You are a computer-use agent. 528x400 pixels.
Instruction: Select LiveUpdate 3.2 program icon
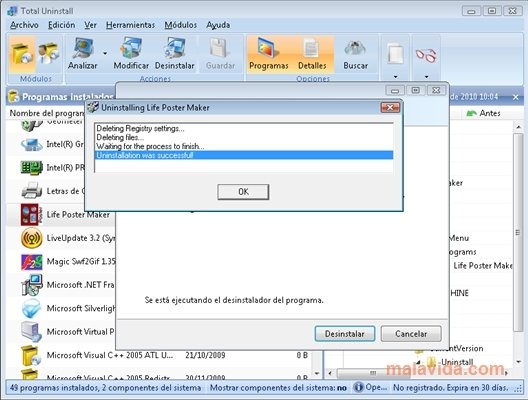pos(31,238)
